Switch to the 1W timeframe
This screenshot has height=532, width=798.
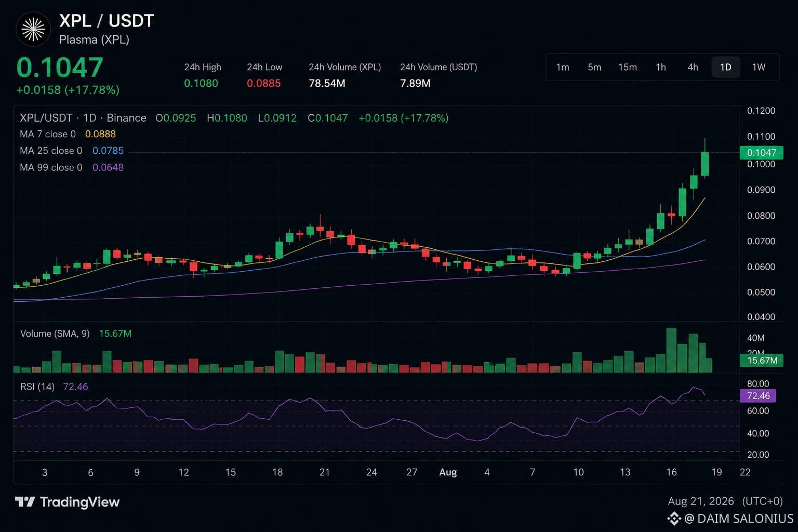click(759, 67)
